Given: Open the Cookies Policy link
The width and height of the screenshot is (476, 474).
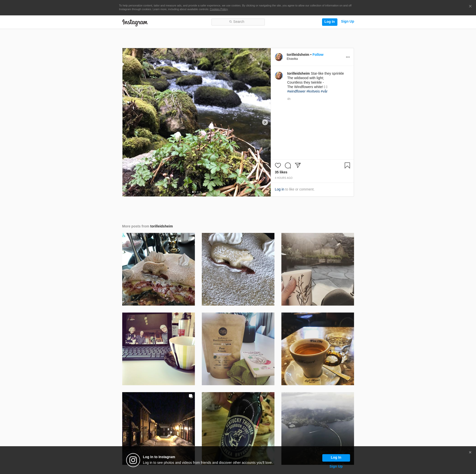Looking at the screenshot, I should [218, 9].
